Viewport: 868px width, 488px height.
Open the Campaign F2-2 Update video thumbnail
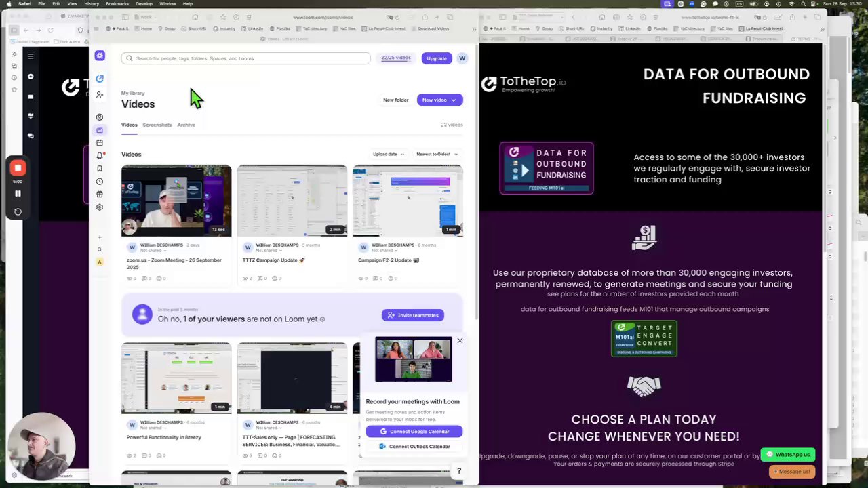click(x=408, y=201)
